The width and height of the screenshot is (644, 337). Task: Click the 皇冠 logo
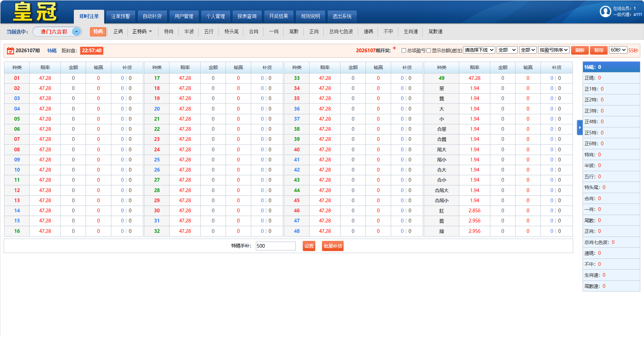pos(35,12)
